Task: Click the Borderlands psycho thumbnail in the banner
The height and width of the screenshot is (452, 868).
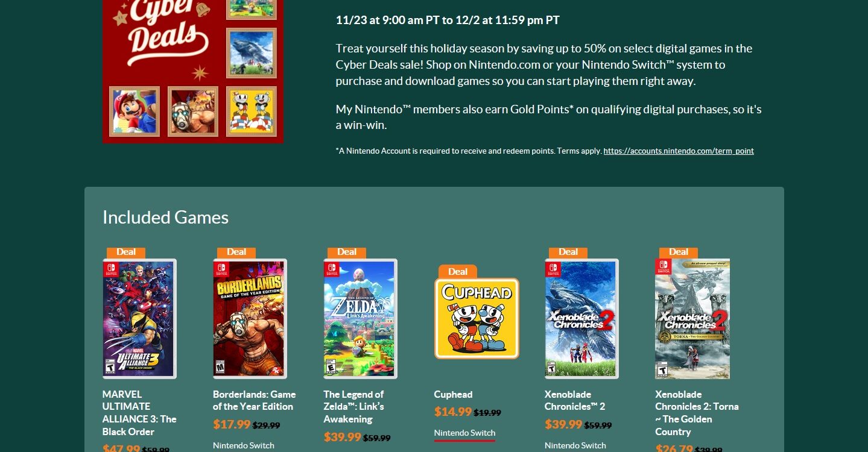Action: (x=193, y=111)
